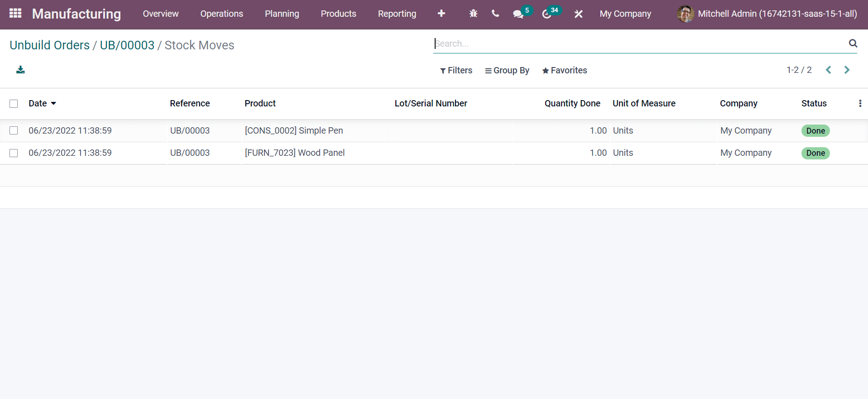Click UB/00003 reference in Wood Panel row
868x399 pixels.
[x=190, y=153]
